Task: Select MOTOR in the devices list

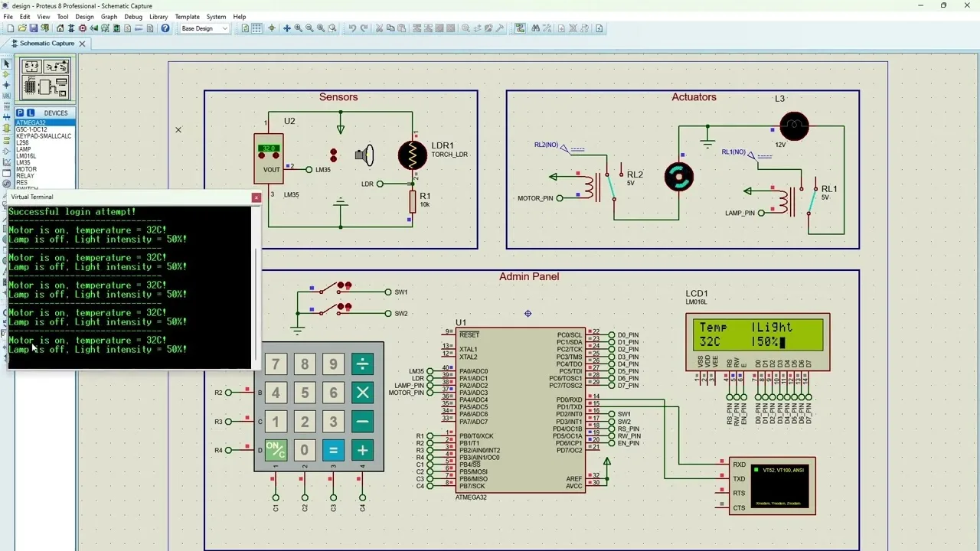Action: pyautogui.click(x=45, y=169)
